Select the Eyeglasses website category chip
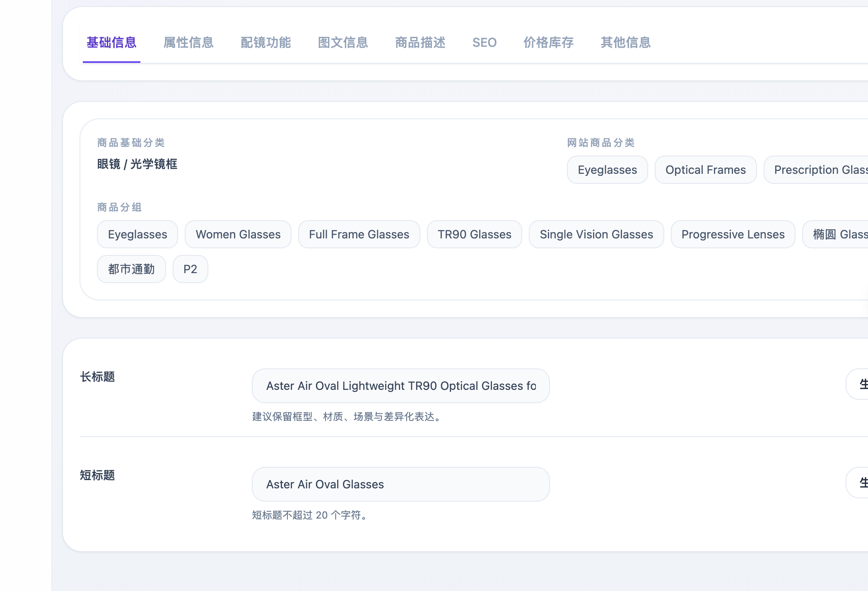This screenshot has width=868, height=591. tap(608, 170)
